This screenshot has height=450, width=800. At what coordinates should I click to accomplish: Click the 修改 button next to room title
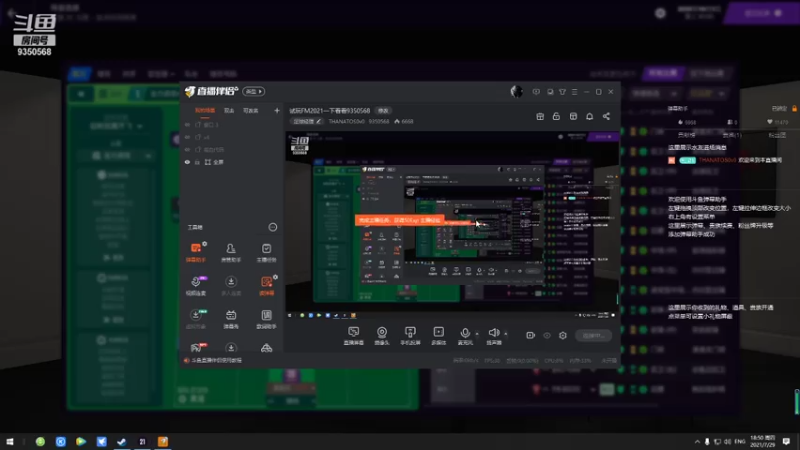(x=383, y=111)
